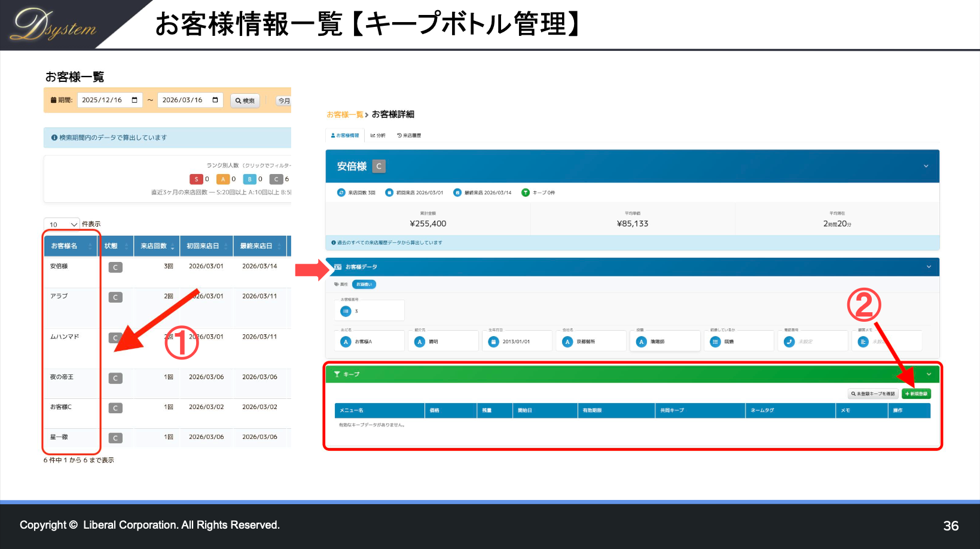
Task: Click C rank badge in お客様C row
Action: tap(115, 408)
